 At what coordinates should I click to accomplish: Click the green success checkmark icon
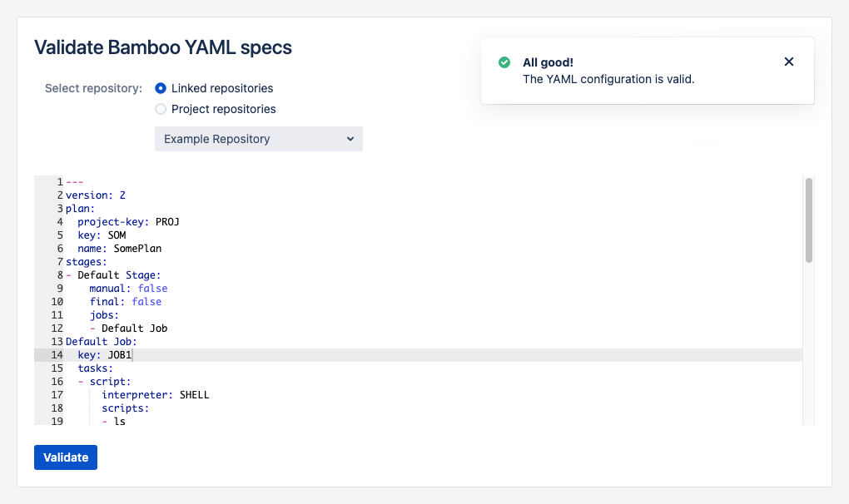504,62
